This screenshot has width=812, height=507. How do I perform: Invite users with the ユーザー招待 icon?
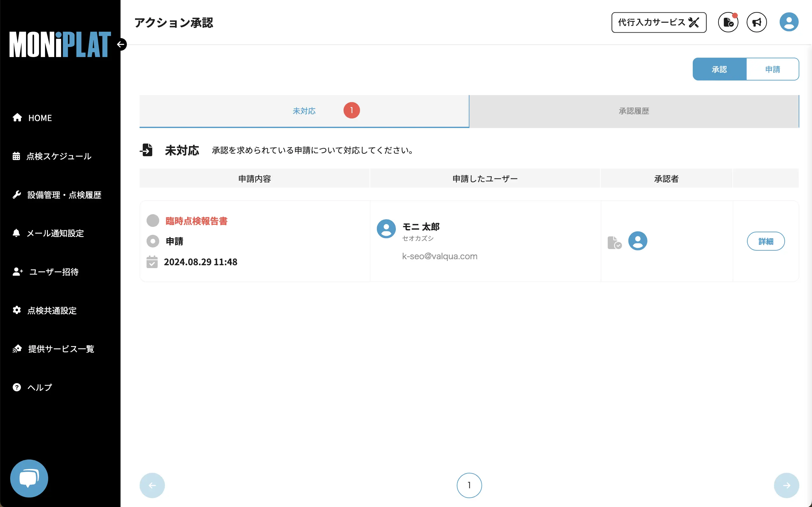(53, 272)
